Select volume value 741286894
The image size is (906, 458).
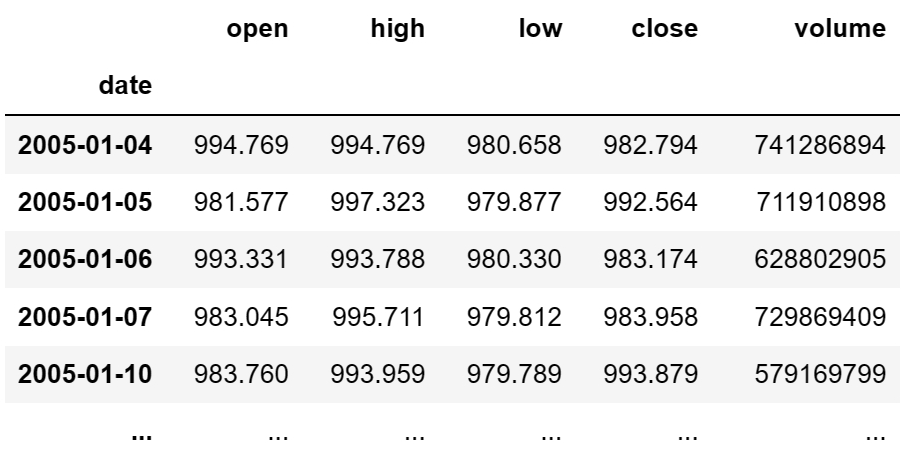[820, 145]
